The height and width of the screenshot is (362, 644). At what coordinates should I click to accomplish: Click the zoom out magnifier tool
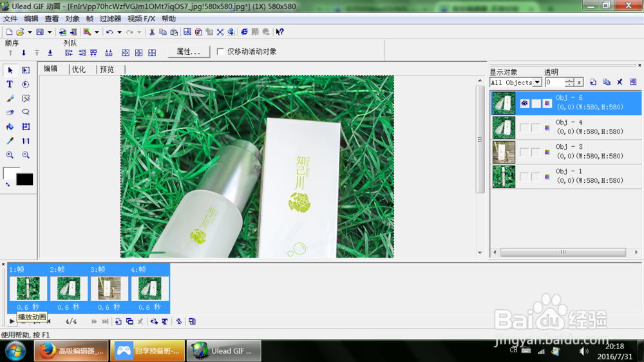tap(26, 155)
